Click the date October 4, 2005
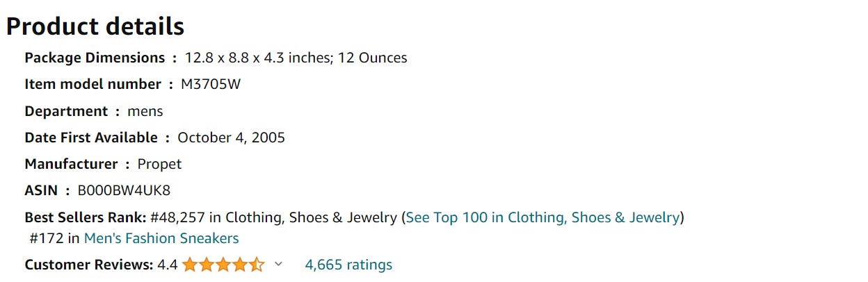This screenshot has width=868, height=282. (x=231, y=138)
